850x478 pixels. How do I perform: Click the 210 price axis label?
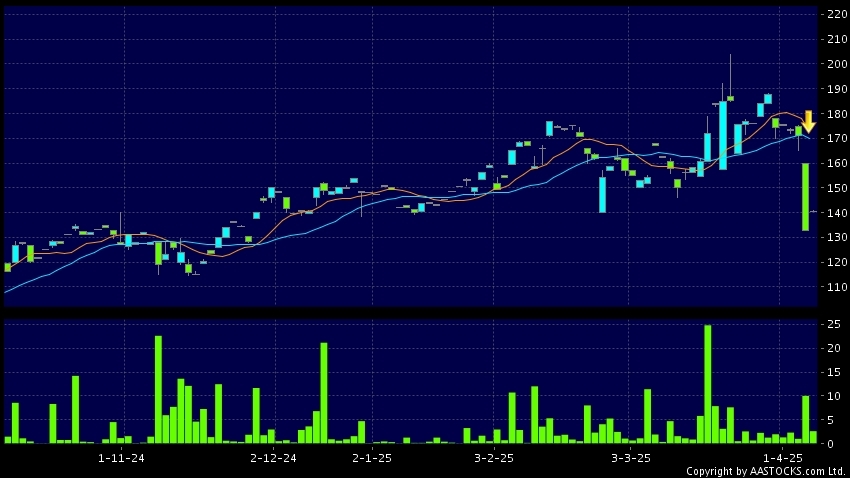pyautogui.click(x=837, y=39)
